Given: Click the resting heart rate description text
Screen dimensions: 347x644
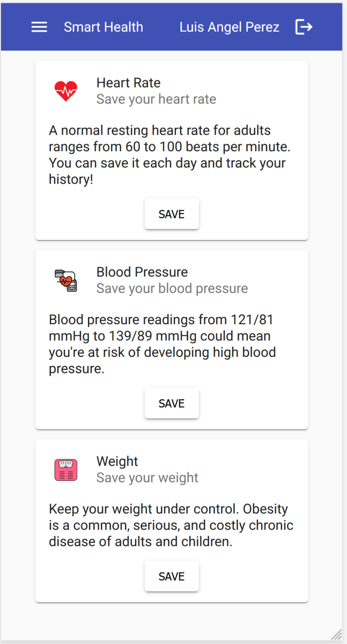Looking at the screenshot, I should tap(168, 155).
